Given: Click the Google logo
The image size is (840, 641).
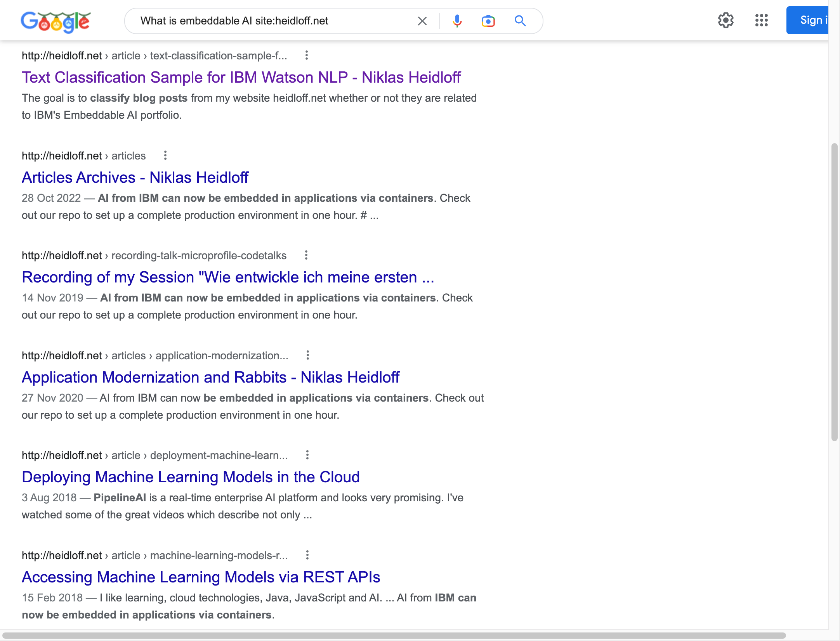Looking at the screenshot, I should [56, 21].
